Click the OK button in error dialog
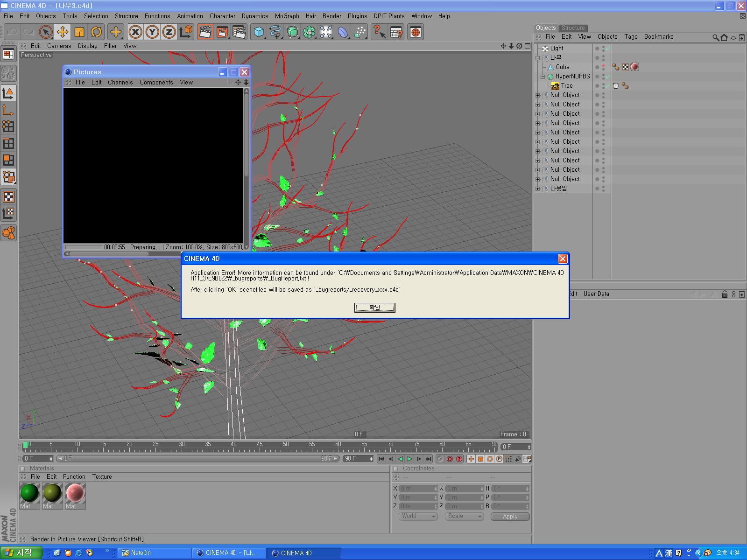The image size is (747, 560). 375,308
